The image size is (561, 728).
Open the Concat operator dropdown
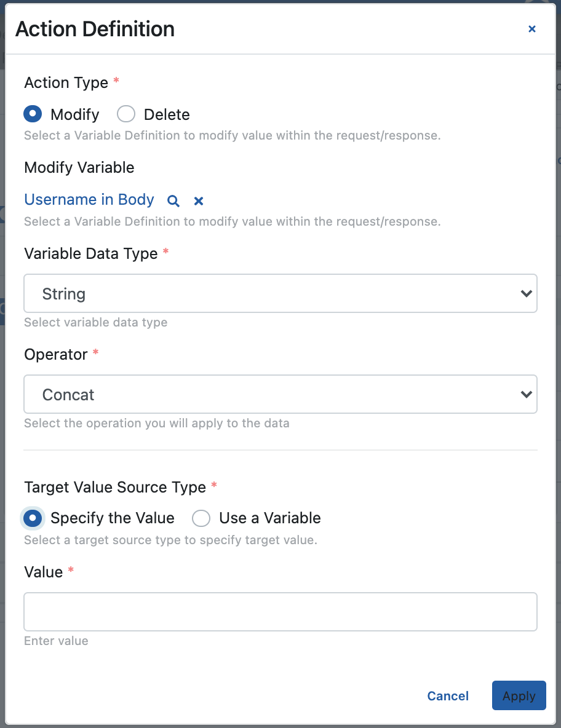(280, 395)
